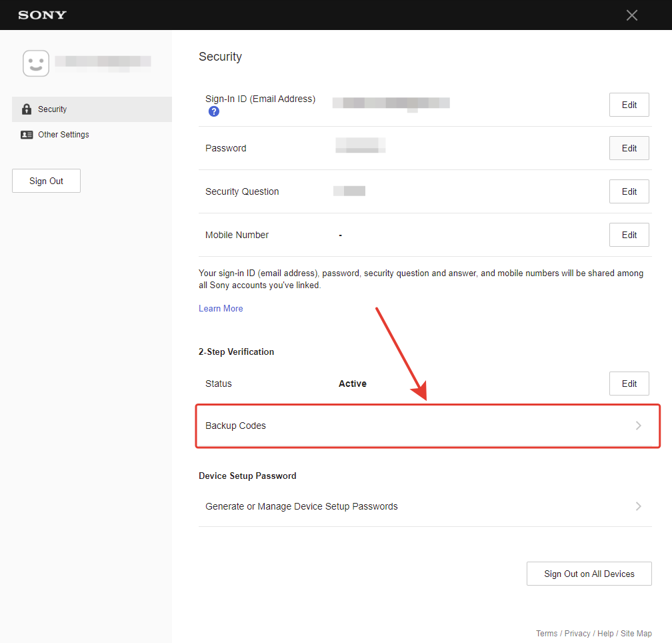Close the panel with the X icon
This screenshot has width=672, height=643.
tap(632, 15)
